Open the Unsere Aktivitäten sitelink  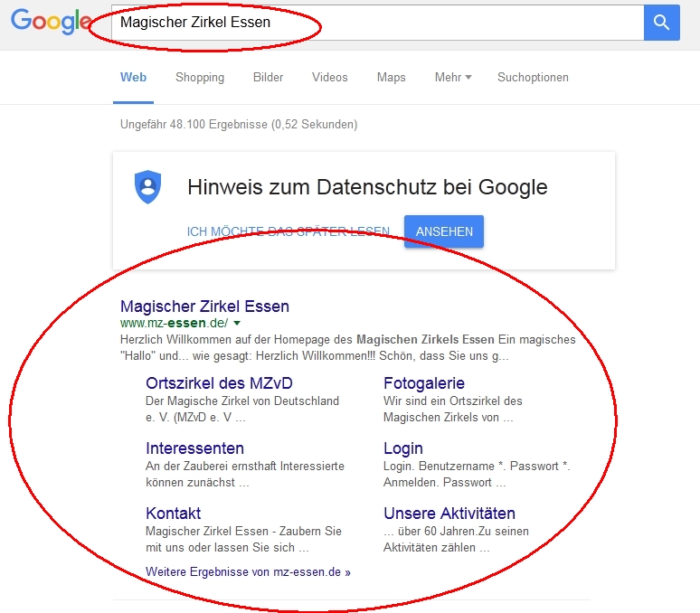[449, 513]
